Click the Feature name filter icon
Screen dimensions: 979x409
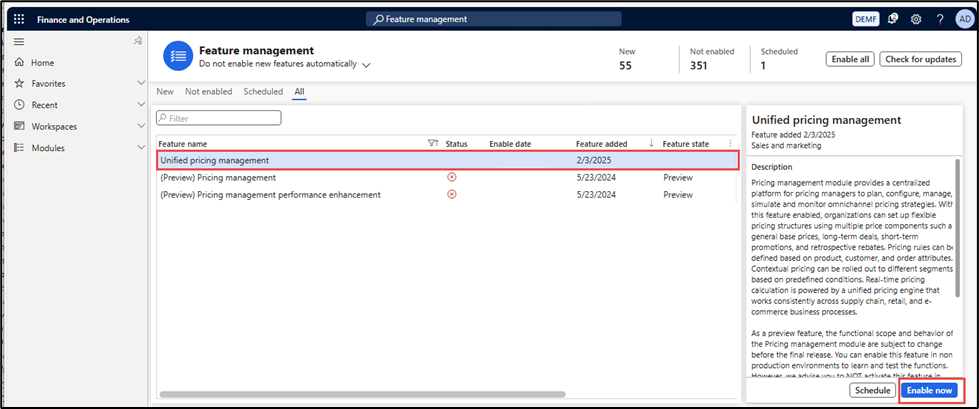point(433,144)
